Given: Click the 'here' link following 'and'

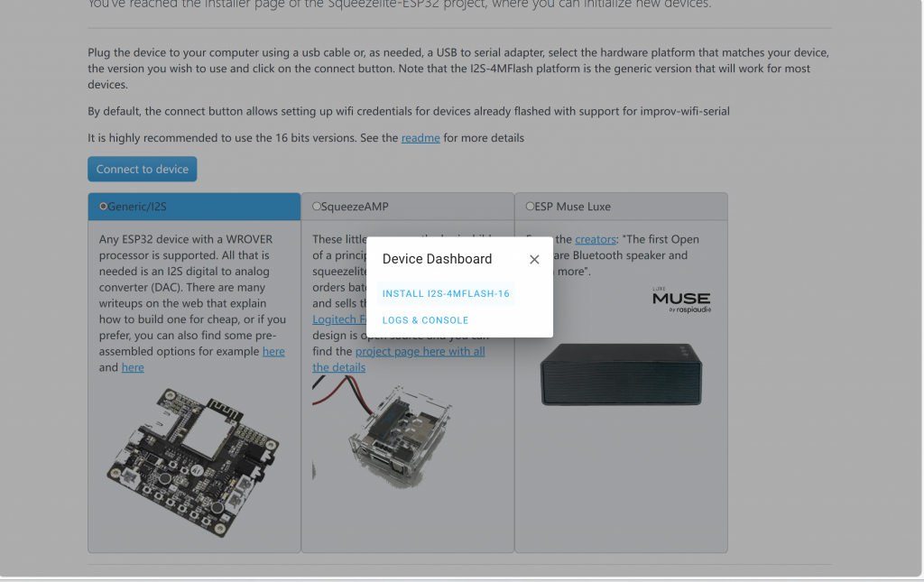Looking at the screenshot, I should click(x=133, y=367).
